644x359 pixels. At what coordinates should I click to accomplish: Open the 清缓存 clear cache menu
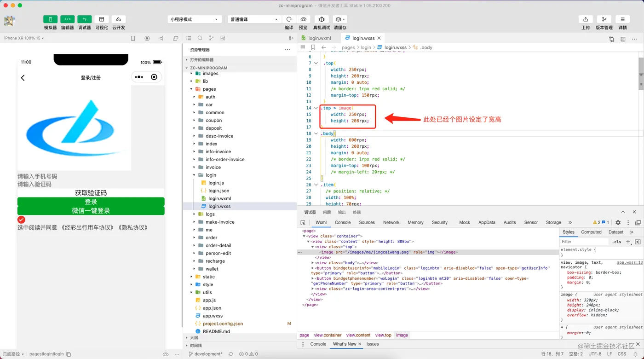[340, 19]
